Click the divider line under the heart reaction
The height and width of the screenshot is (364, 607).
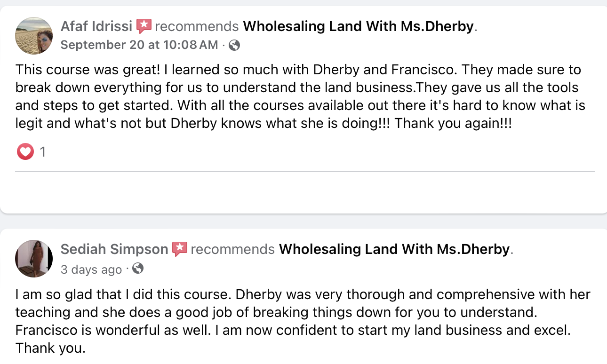click(x=305, y=172)
